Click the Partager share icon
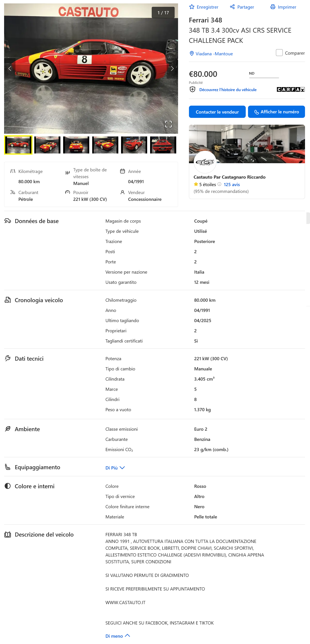 coord(232,7)
